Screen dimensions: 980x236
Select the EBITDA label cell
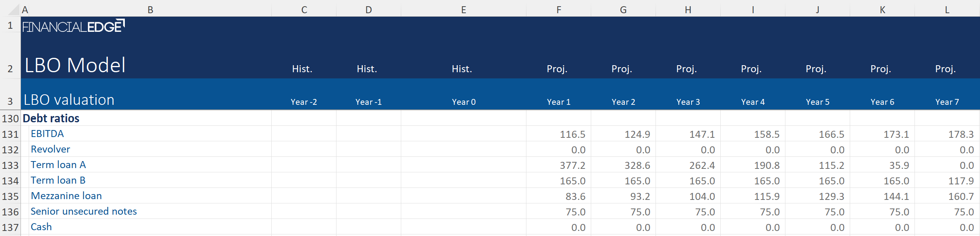point(47,134)
